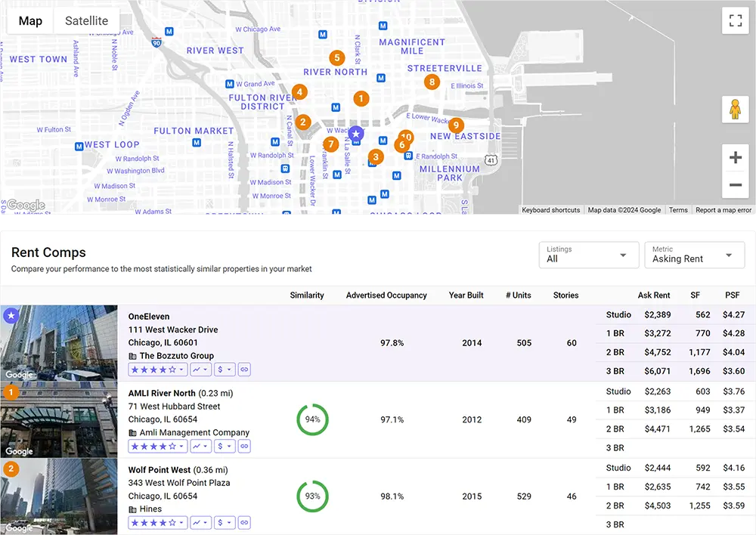Click orange map marker 5 near River North
Screen dimensions: 756x535
(x=336, y=57)
